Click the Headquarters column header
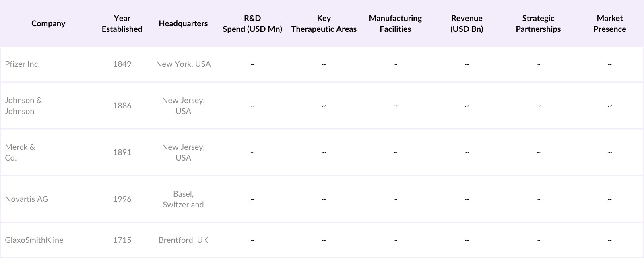 (183, 23)
